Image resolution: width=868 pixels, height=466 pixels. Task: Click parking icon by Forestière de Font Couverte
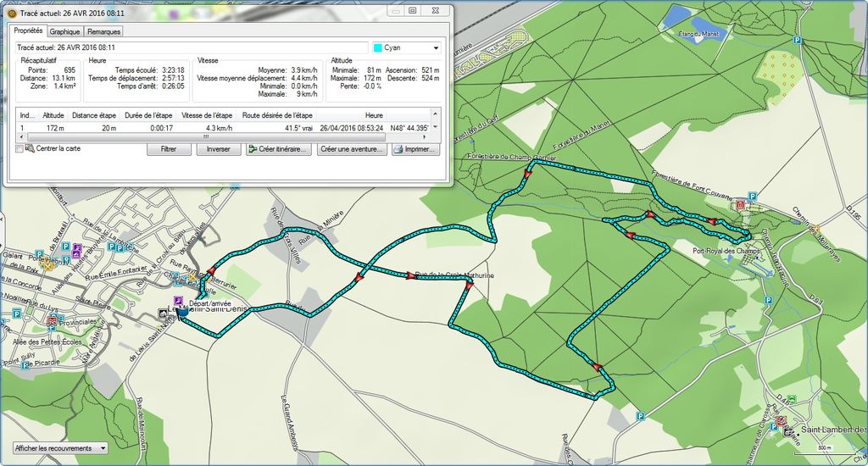(753, 196)
